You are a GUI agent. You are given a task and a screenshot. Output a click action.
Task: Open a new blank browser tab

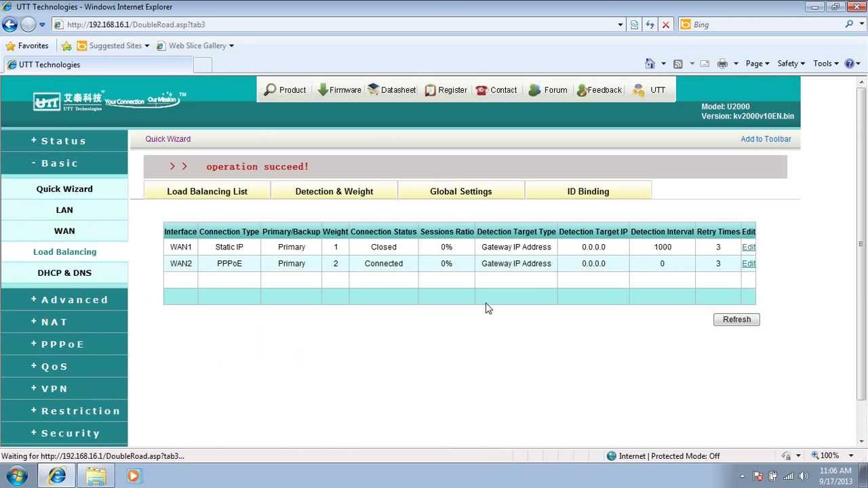click(203, 65)
